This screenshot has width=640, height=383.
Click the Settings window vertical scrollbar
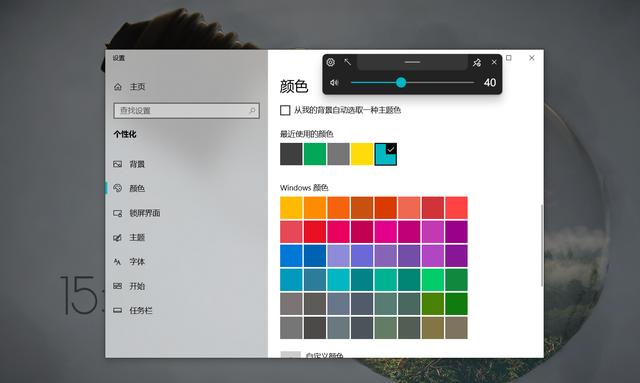pos(542,245)
